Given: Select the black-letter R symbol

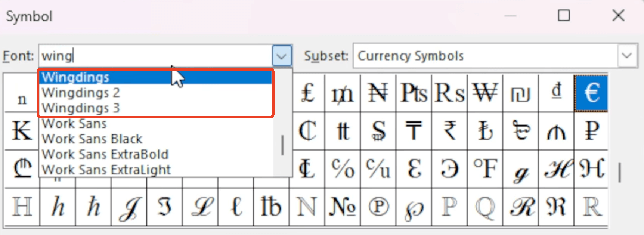Looking at the screenshot, I should click(556, 207).
